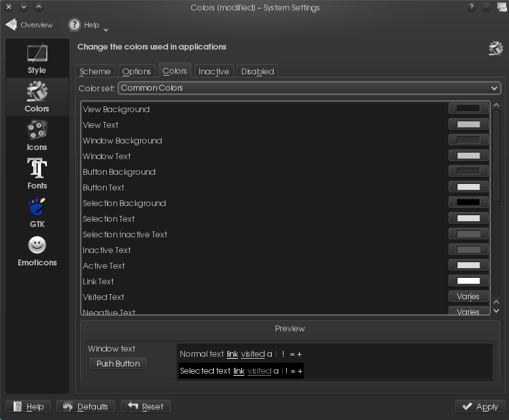The width and height of the screenshot is (509, 420).
Task: Click the Selection Background row label
Action: (x=124, y=203)
